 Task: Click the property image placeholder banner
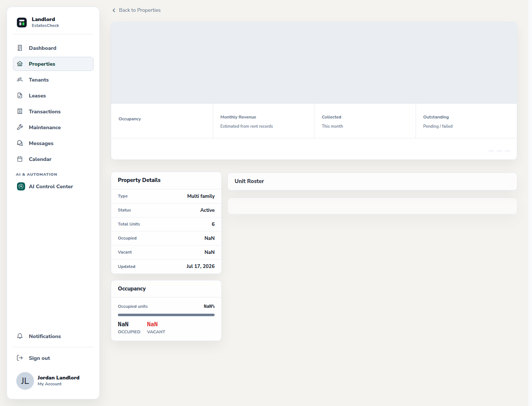pos(314,63)
